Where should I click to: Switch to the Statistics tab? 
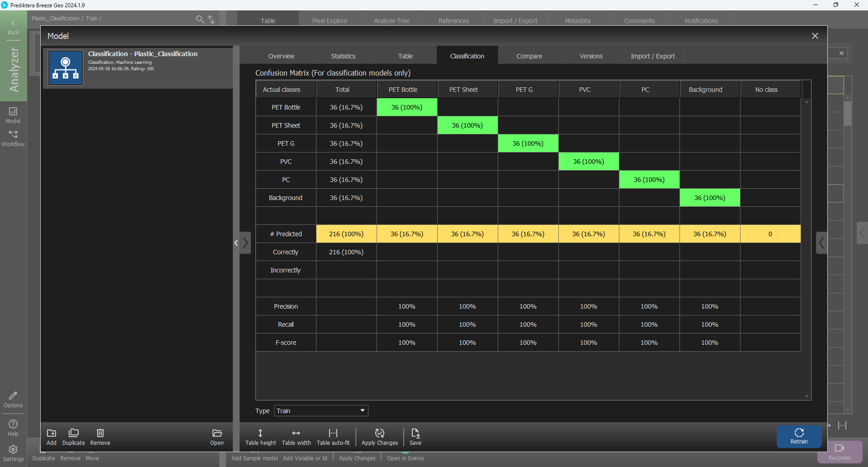(343, 56)
